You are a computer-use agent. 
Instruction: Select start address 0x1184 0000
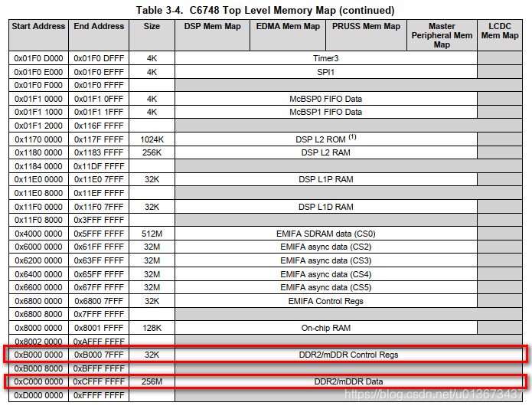[x=38, y=166]
